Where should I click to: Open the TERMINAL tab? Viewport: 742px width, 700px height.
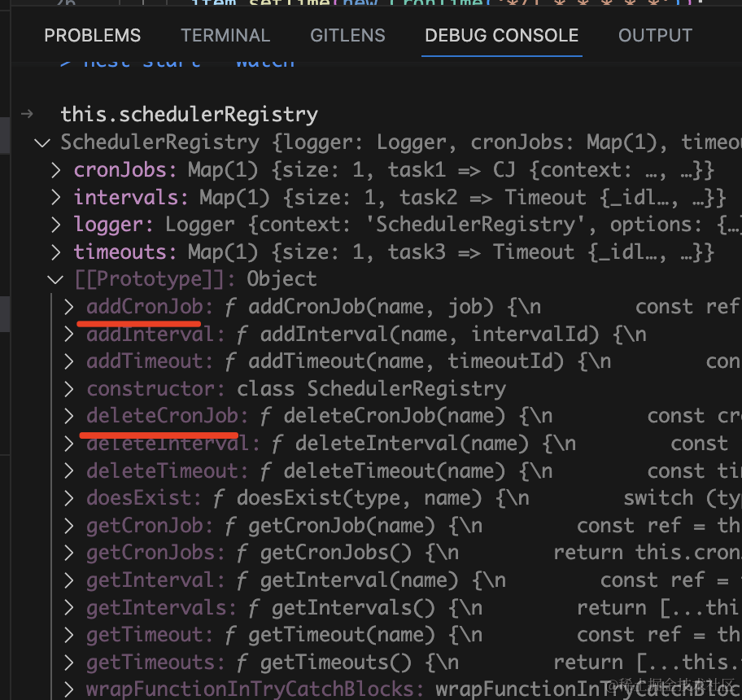tap(225, 36)
